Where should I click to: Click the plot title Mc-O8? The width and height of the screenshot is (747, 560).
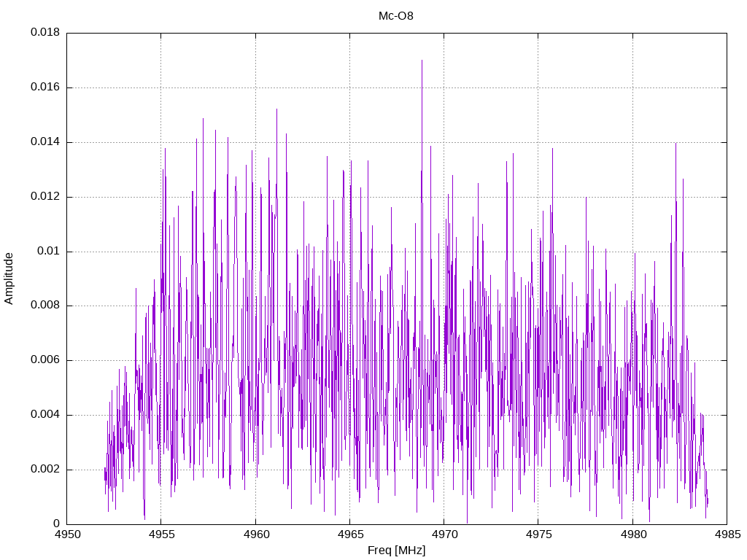396,16
